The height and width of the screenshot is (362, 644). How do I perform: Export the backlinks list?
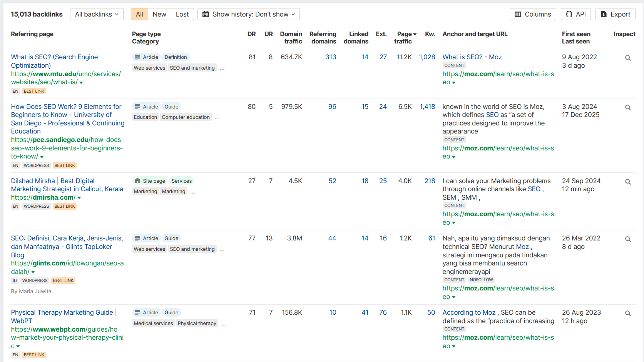coord(615,14)
